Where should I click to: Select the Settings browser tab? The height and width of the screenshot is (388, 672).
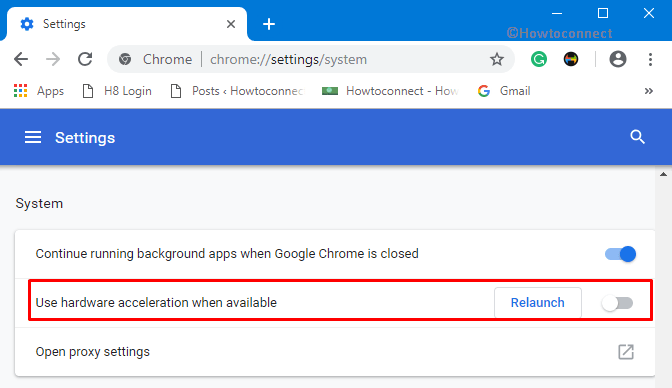127,24
